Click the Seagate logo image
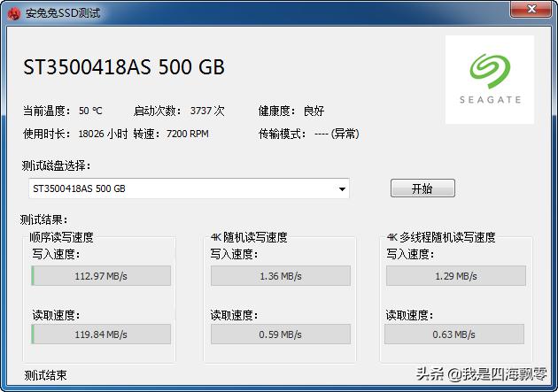 tap(490, 80)
